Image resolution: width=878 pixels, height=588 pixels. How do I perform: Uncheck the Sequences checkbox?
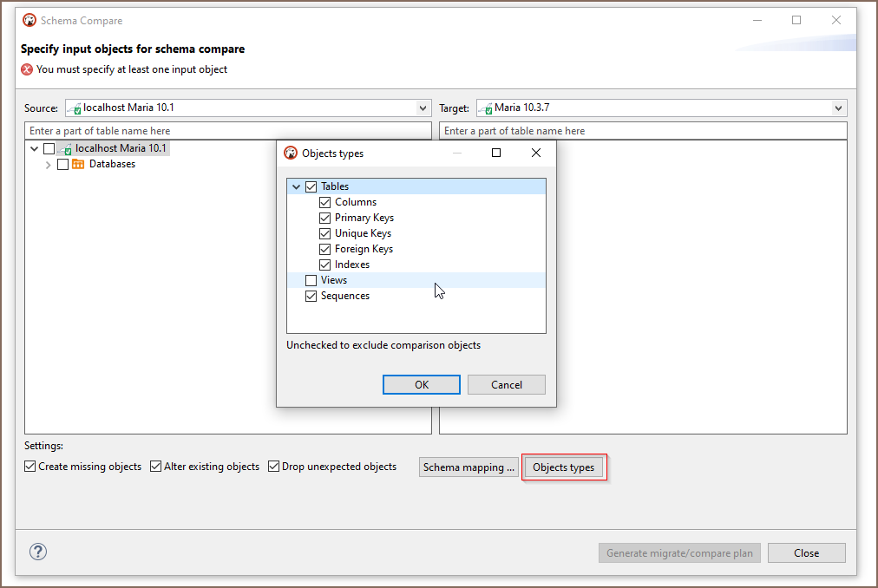click(311, 296)
